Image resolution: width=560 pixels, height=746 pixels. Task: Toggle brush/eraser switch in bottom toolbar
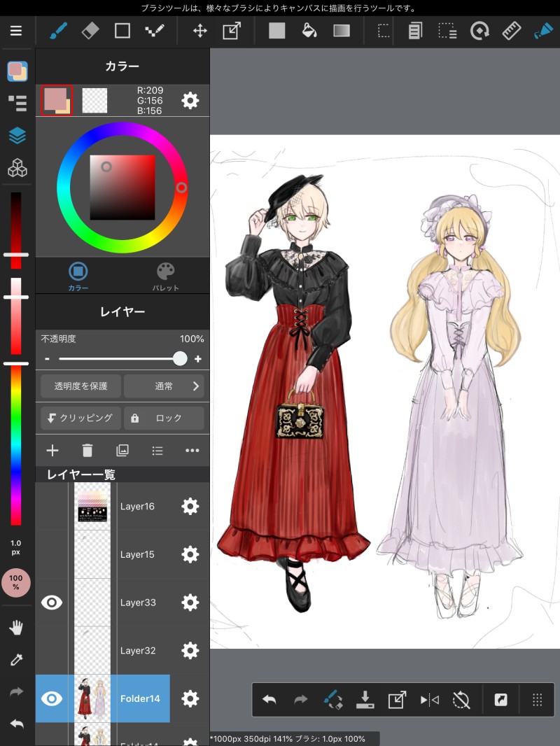(333, 699)
